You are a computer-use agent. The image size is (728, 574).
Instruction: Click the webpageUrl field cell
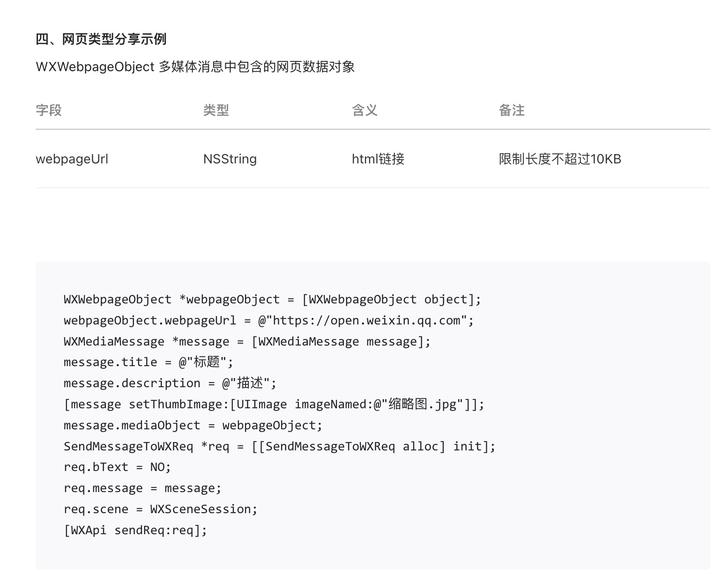click(72, 159)
